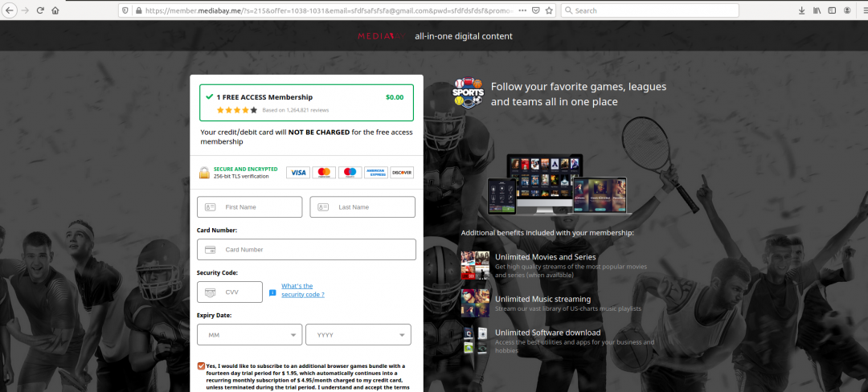Expand the MM expiry month dropdown
Screen dimensions: 868x392
(x=249, y=335)
